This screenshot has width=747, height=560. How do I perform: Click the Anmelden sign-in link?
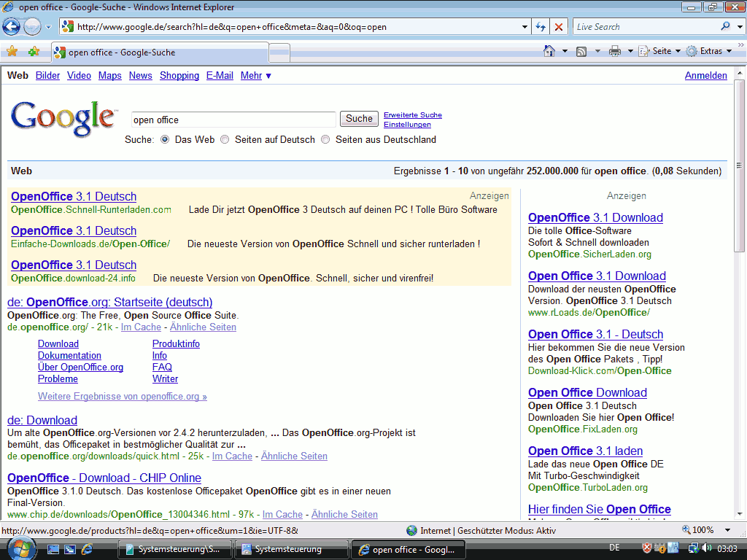[706, 75]
